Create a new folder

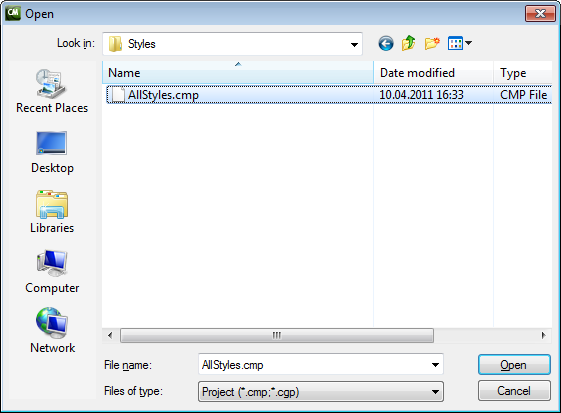(x=432, y=44)
